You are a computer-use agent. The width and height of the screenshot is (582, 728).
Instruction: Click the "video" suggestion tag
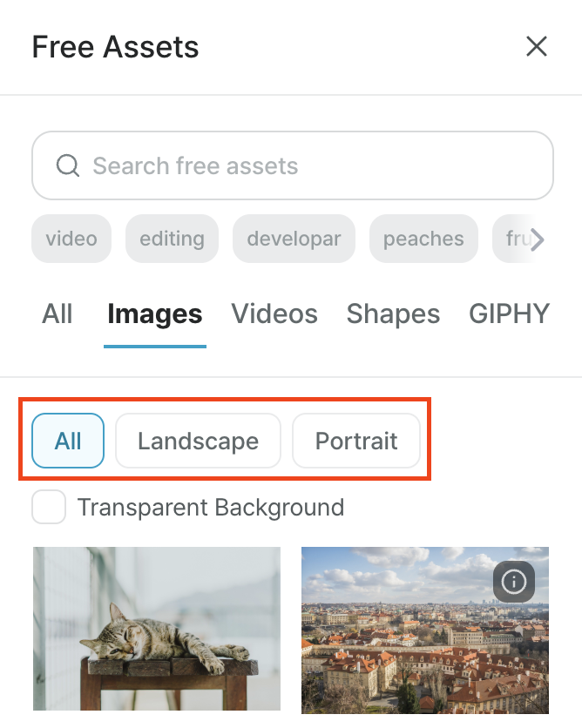point(71,239)
